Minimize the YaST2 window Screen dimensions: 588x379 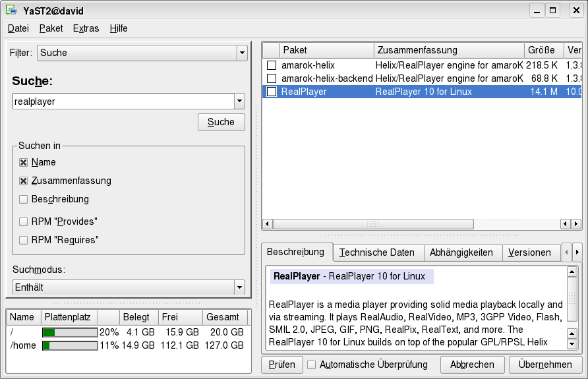(x=537, y=11)
